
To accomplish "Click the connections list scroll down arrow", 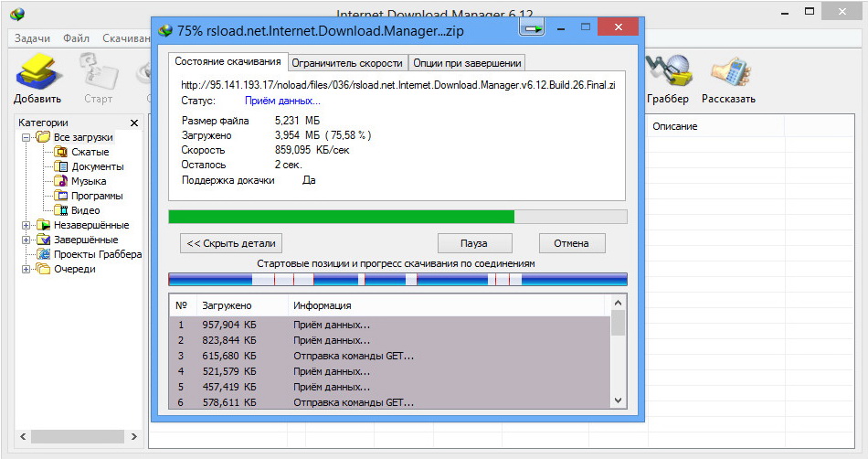I will tap(619, 400).
